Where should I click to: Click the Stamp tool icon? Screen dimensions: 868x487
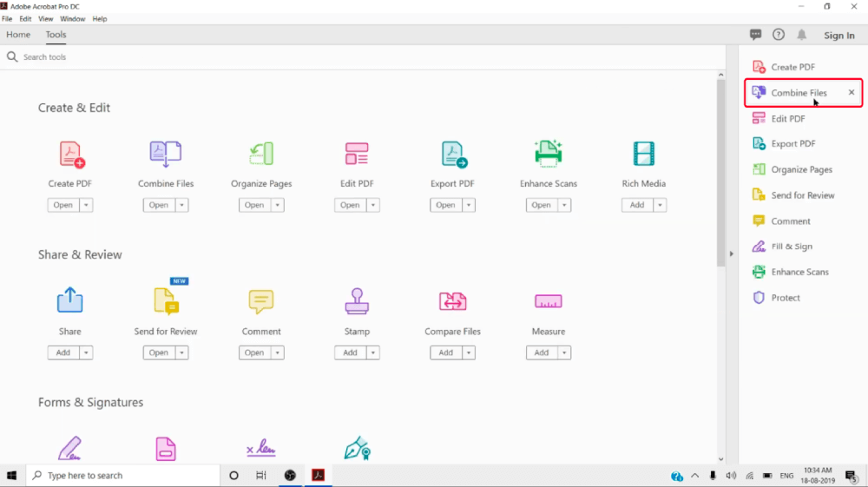(x=357, y=301)
